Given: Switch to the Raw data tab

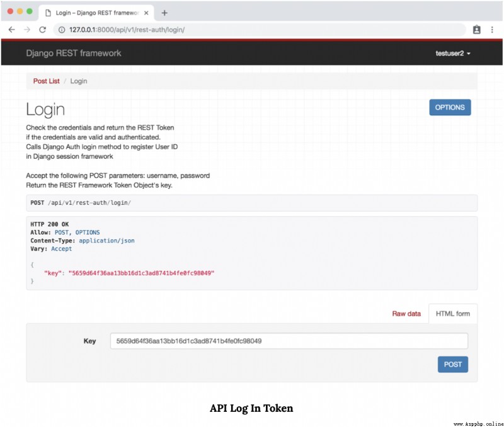Looking at the screenshot, I should [x=406, y=314].
